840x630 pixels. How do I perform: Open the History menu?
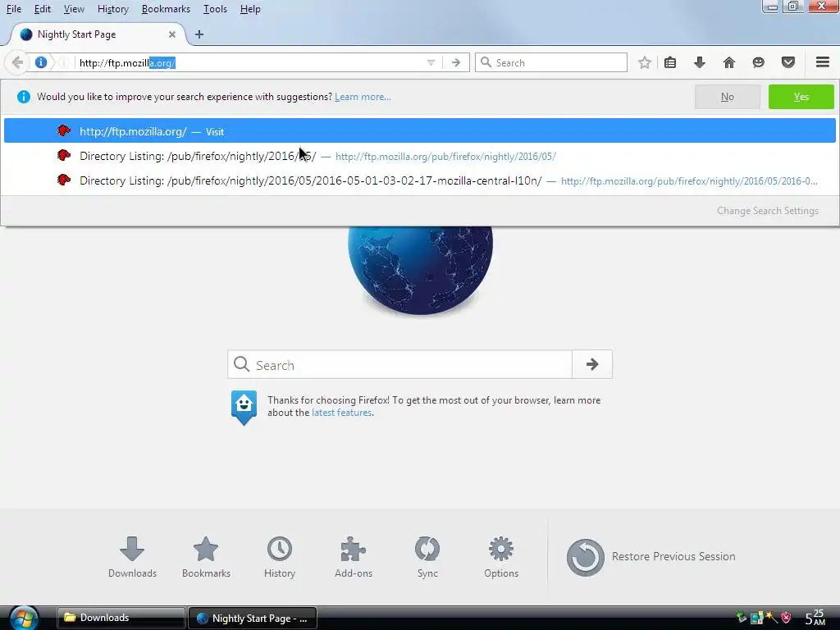pyautogui.click(x=113, y=9)
